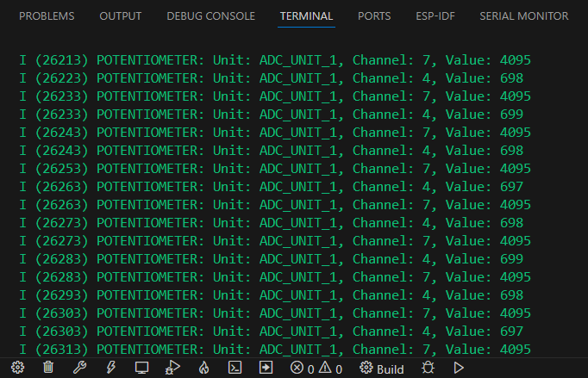The width and height of the screenshot is (588, 378).
Task: Open the DEBUG CONSOLE tab
Action: 210,15
